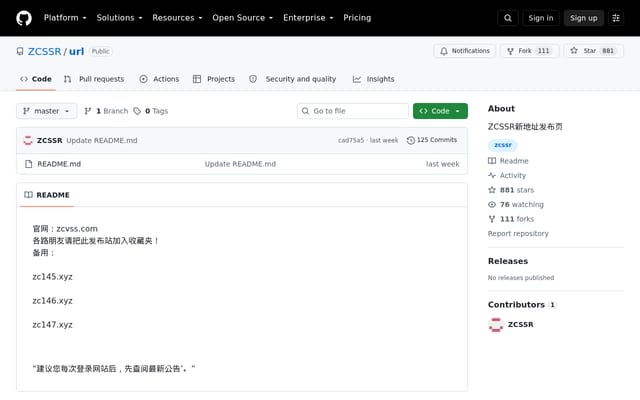The height and width of the screenshot is (400, 640).
Task: Open the ZCSSR commit author link
Action: point(50,140)
